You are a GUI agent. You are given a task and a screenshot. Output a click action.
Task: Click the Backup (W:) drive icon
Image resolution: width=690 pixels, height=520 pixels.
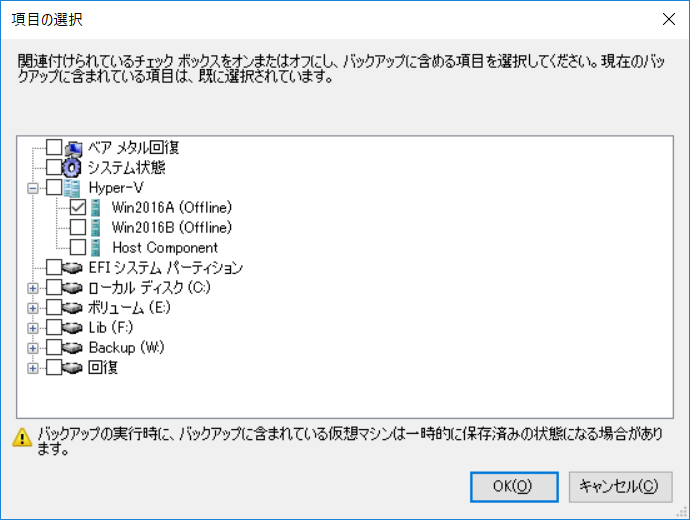72,348
